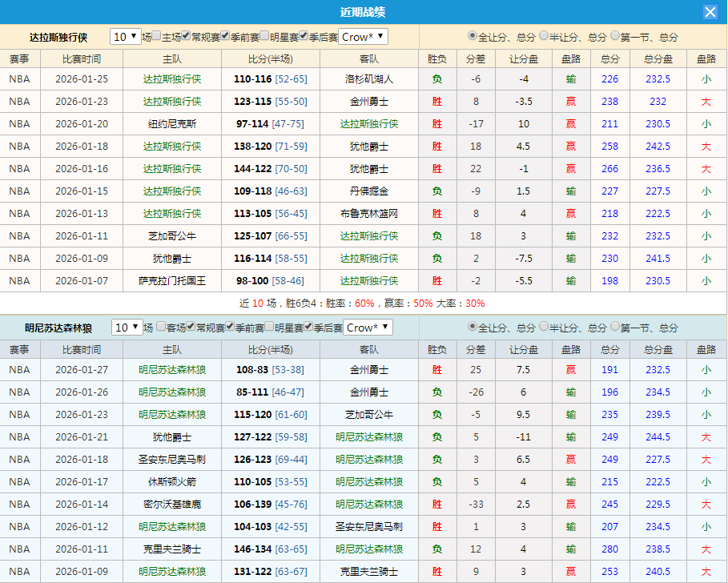Click the 总分盘 column header of the Dallas table
The image size is (728, 583).
coord(658,58)
